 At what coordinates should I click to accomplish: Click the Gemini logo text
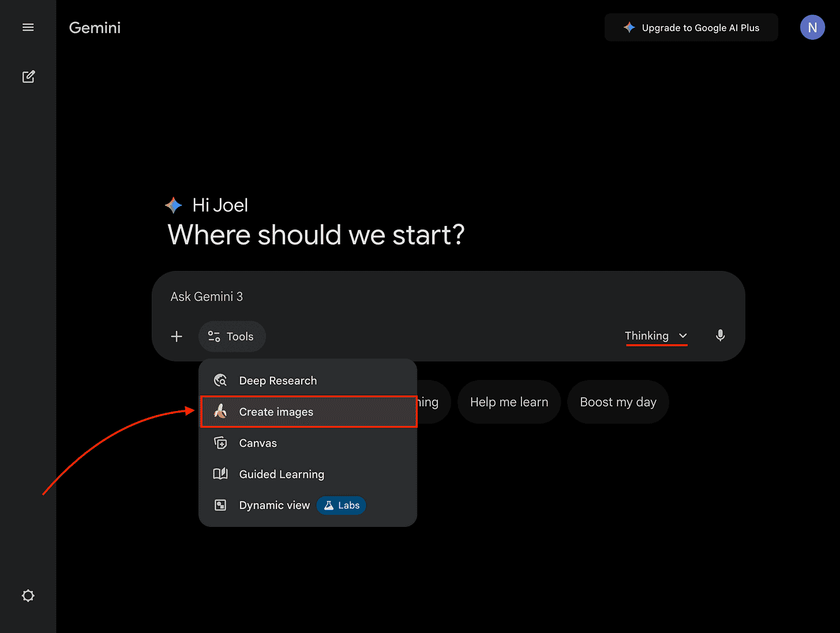(x=95, y=28)
